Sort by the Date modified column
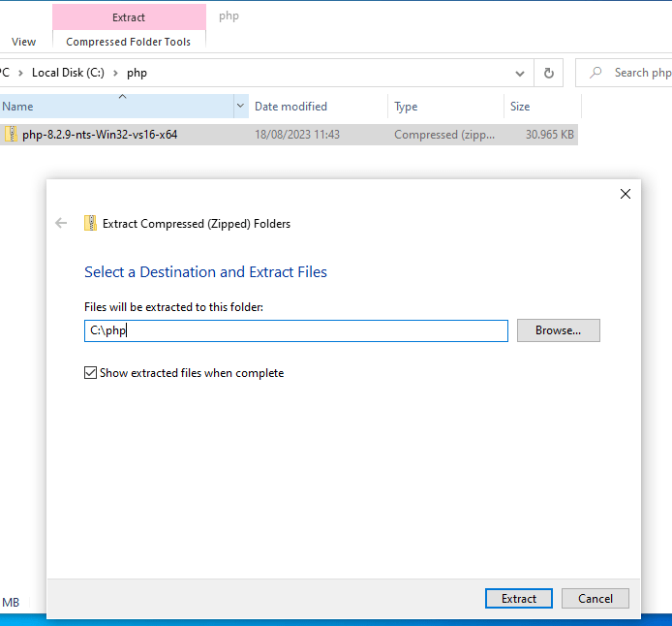Viewport: 672px width, 626px height. (318, 106)
